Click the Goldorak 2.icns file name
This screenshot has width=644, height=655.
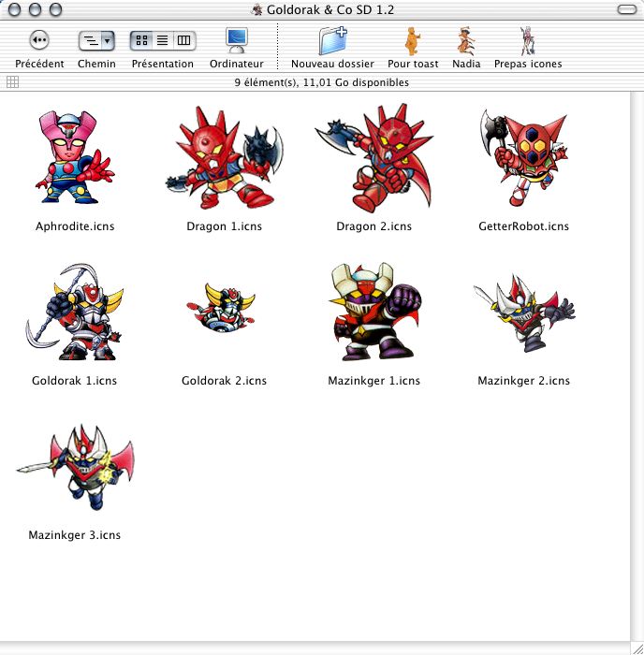click(224, 381)
